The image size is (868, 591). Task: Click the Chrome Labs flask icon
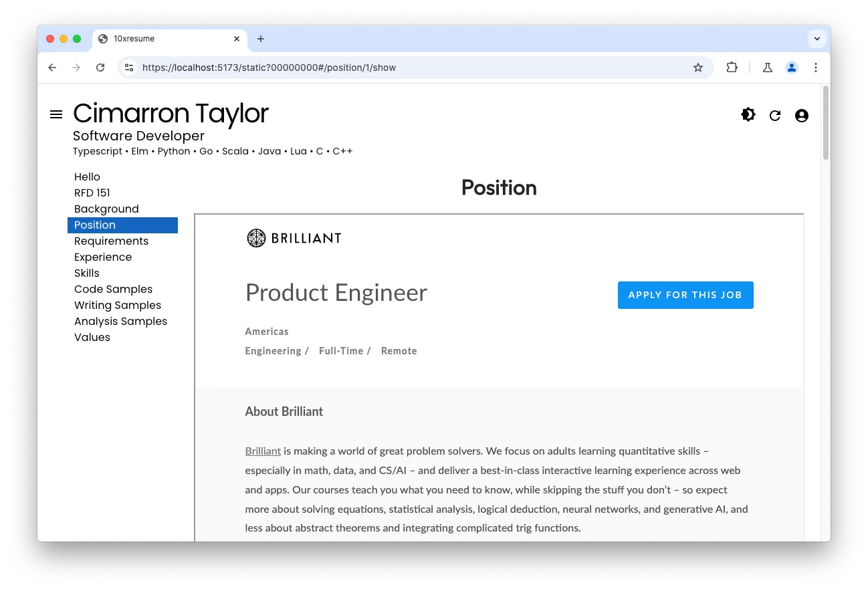click(x=767, y=68)
